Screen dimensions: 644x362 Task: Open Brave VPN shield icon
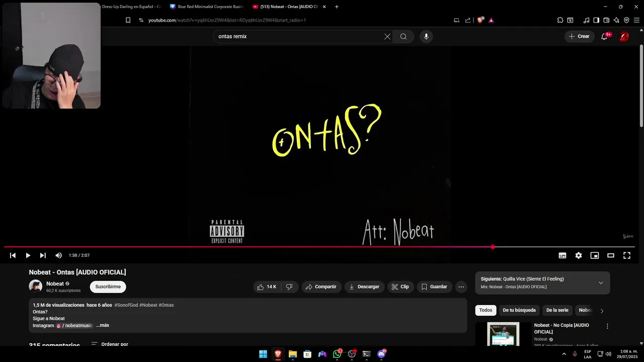626,20
